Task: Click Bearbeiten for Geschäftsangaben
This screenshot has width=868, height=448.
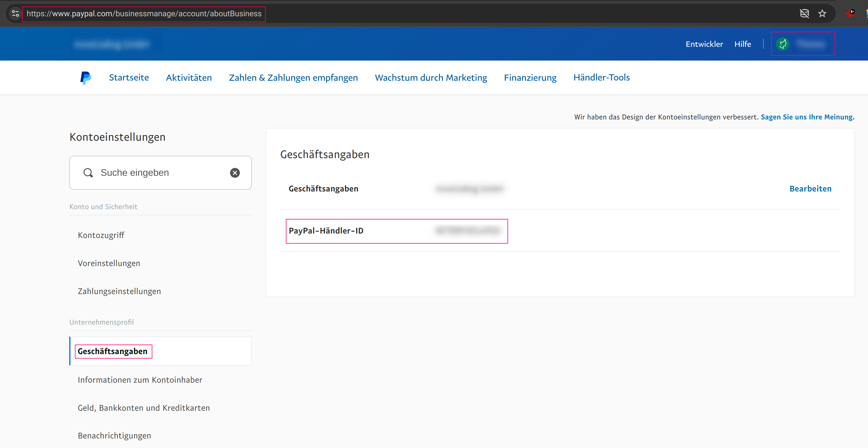Action: click(810, 189)
